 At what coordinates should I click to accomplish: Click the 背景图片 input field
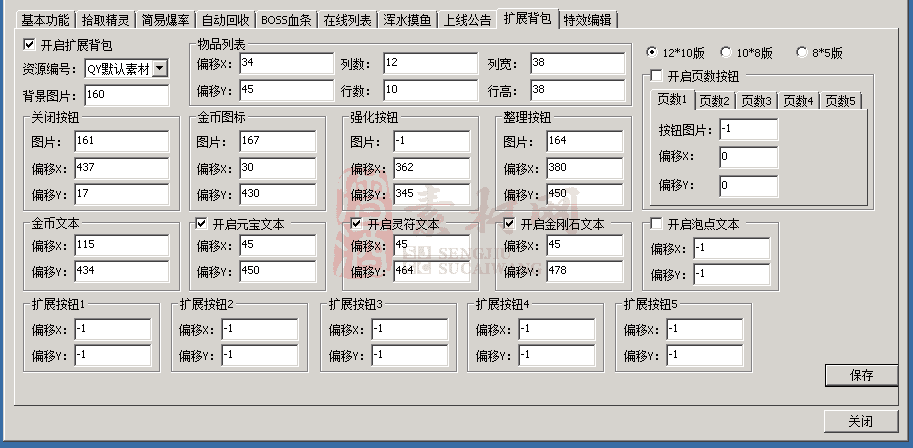tap(127, 95)
